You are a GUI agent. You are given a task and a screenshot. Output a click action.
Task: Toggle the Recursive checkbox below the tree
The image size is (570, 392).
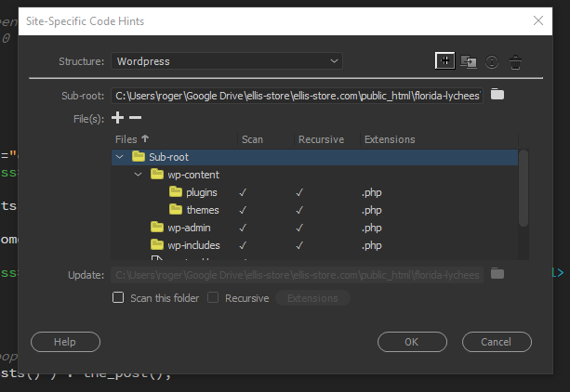pyautogui.click(x=213, y=298)
